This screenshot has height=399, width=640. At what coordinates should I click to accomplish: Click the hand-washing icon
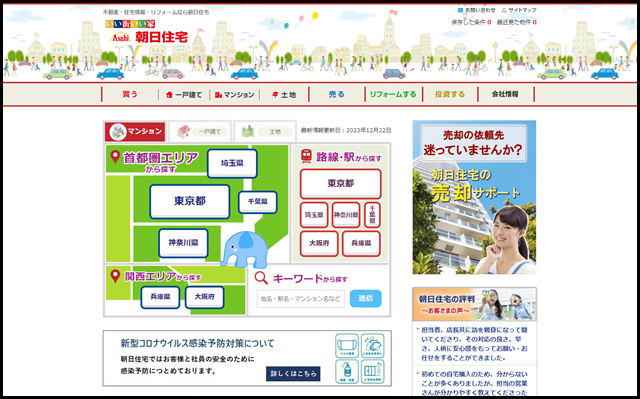click(373, 346)
